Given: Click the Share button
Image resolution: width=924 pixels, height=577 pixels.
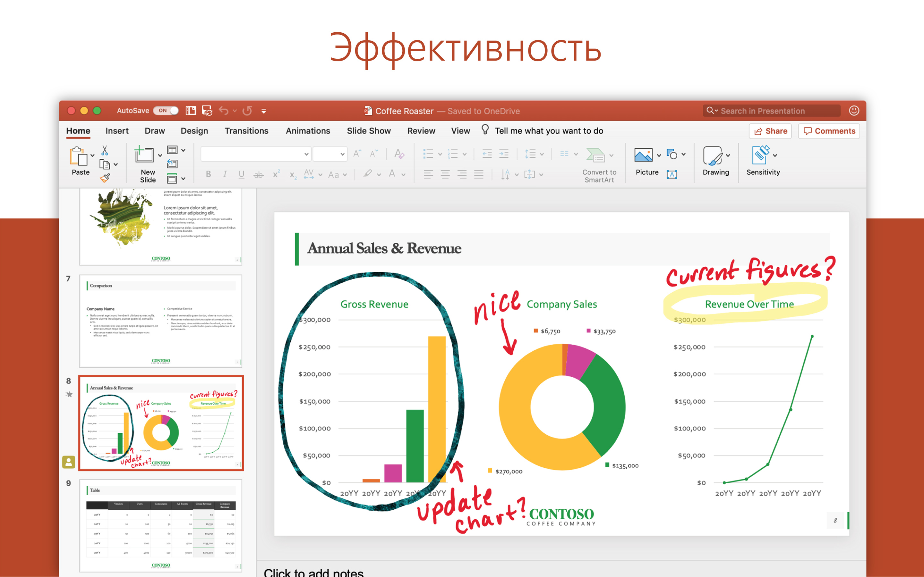Looking at the screenshot, I should pos(770,131).
